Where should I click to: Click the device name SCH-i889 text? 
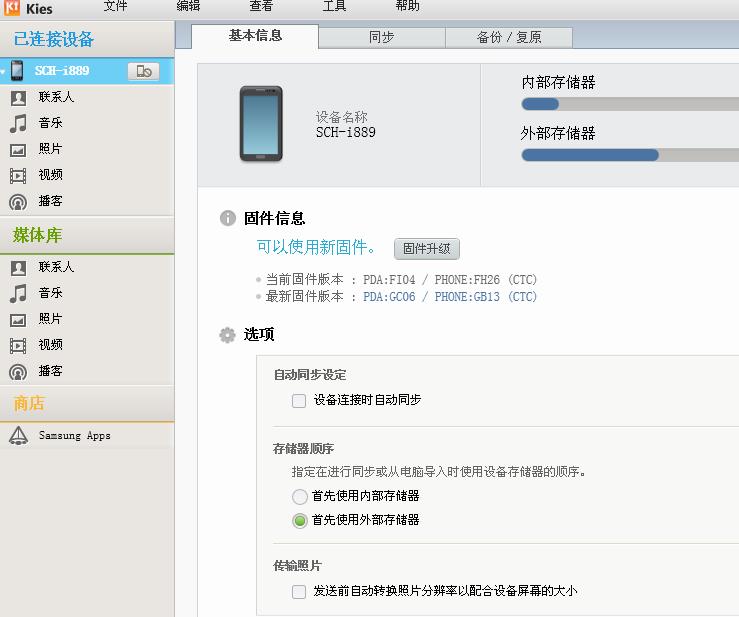click(x=345, y=132)
